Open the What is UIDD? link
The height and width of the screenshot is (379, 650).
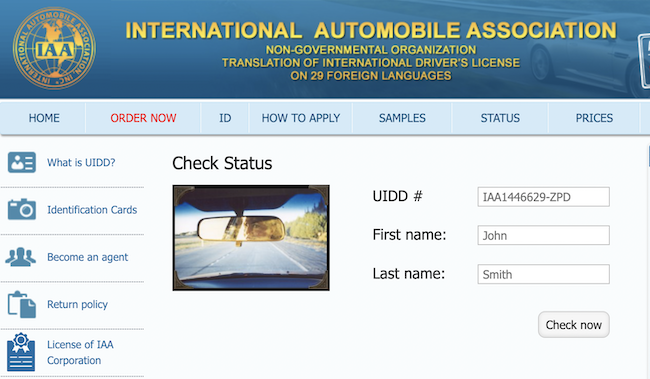point(81,163)
